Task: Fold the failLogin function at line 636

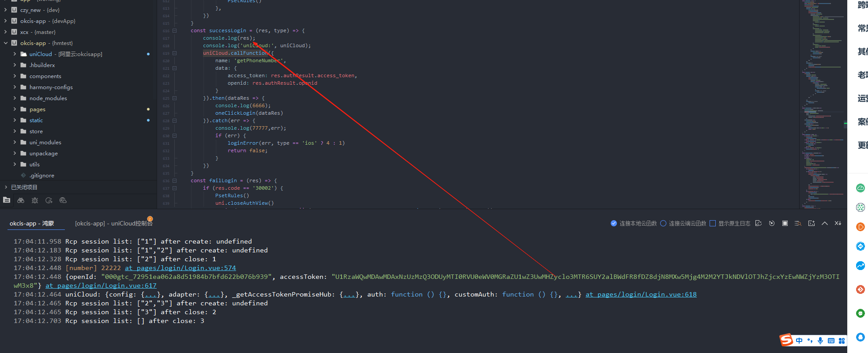Action: (x=175, y=181)
